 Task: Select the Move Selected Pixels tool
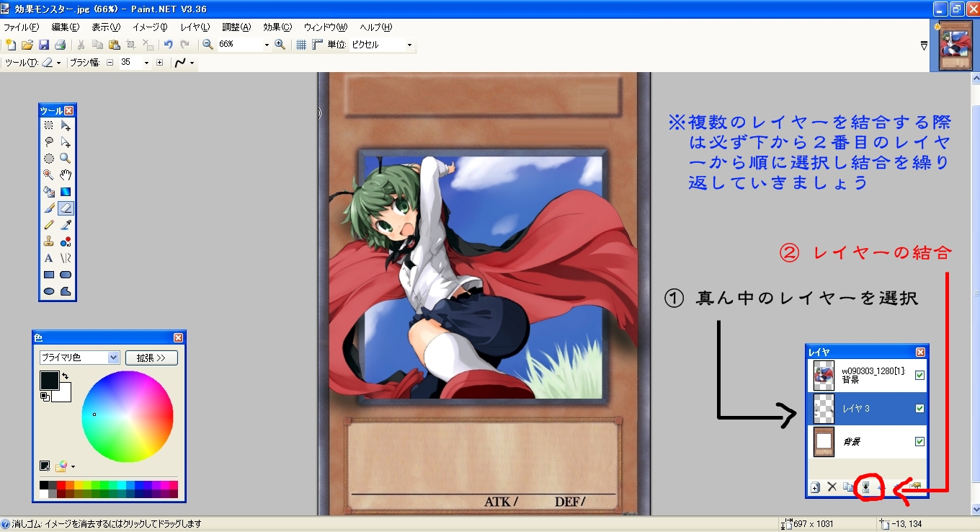(66, 125)
